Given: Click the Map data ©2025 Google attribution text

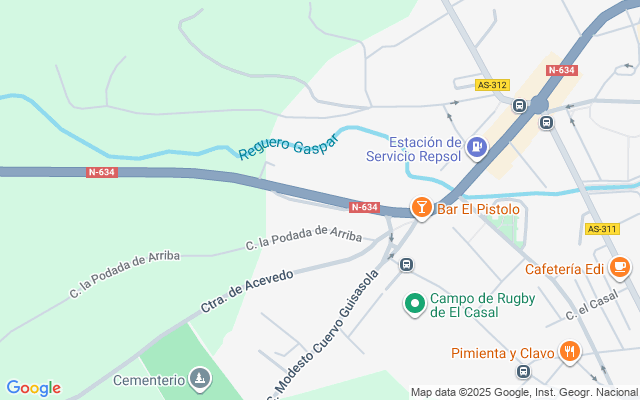Looking at the screenshot, I should pyautogui.click(x=525, y=392).
